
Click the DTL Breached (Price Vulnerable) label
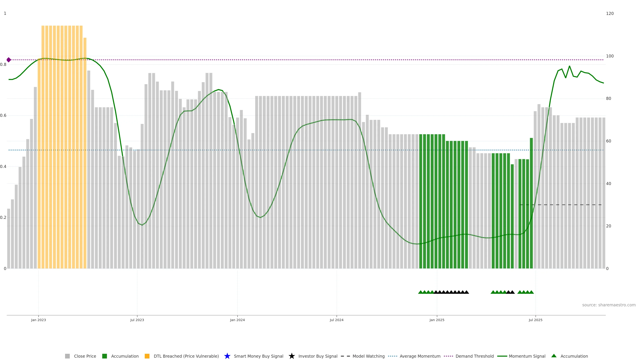[x=186, y=356]
